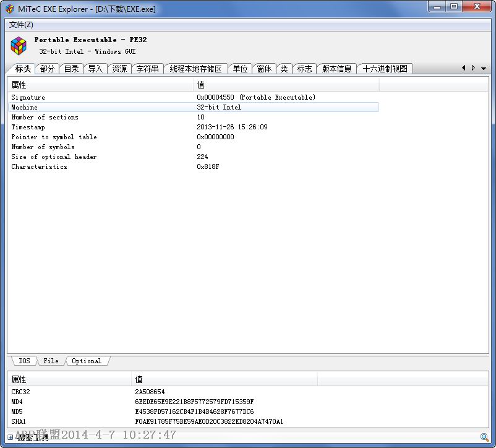Open the 版本信息 tab
Viewport: 496px width, 448px height.
click(336, 69)
